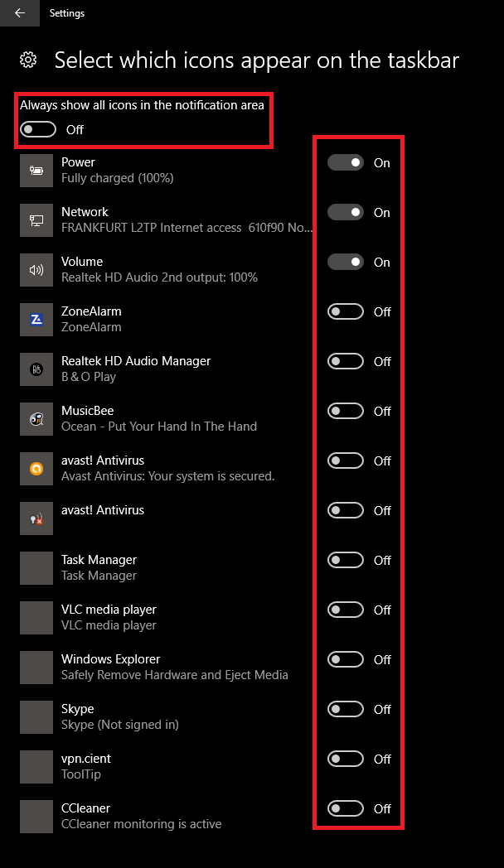Turn on the Skype toggle
The height and width of the screenshot is (868, 504).
(x=346, y=709)
